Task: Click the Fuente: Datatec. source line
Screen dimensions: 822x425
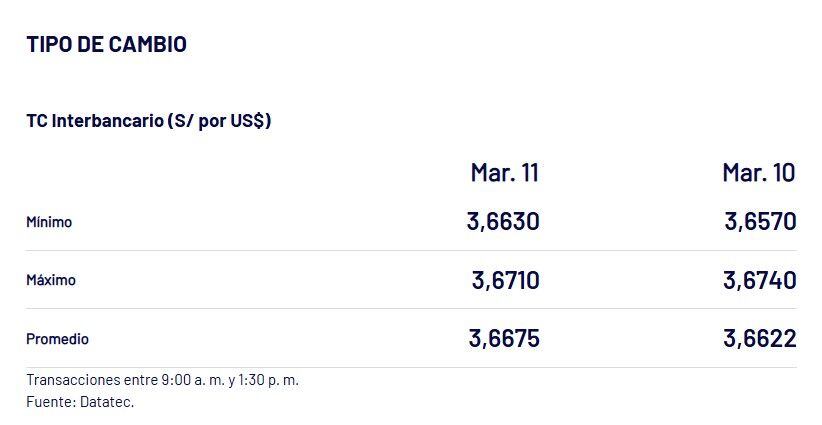Action: click(80, 402)
